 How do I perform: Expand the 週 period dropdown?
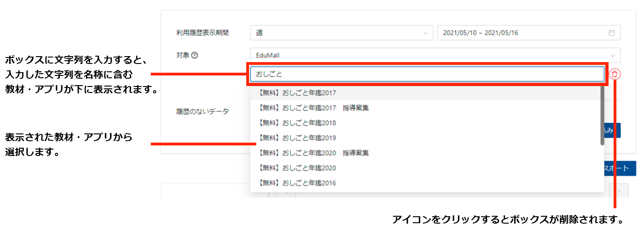[x=342, y=33]
